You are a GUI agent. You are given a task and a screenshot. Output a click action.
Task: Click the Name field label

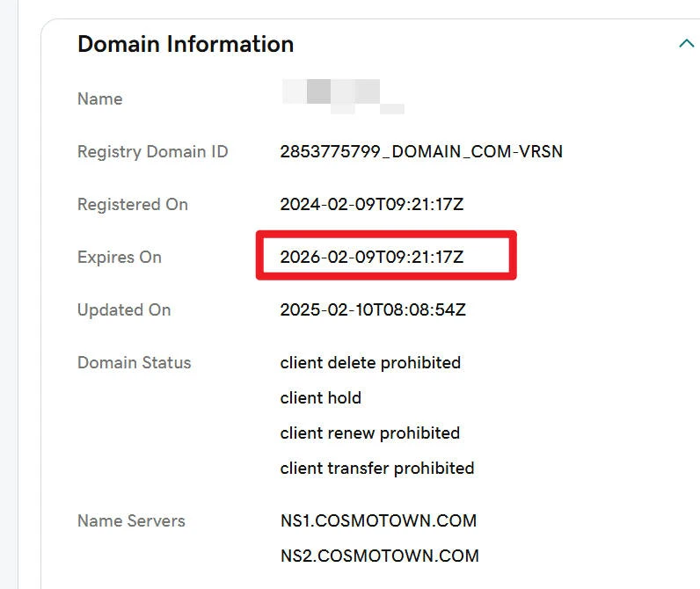[99, 99]
